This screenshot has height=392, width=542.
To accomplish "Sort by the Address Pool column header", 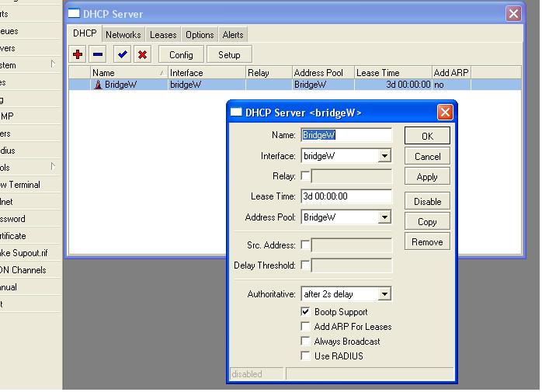I will [x=323, y=73].
